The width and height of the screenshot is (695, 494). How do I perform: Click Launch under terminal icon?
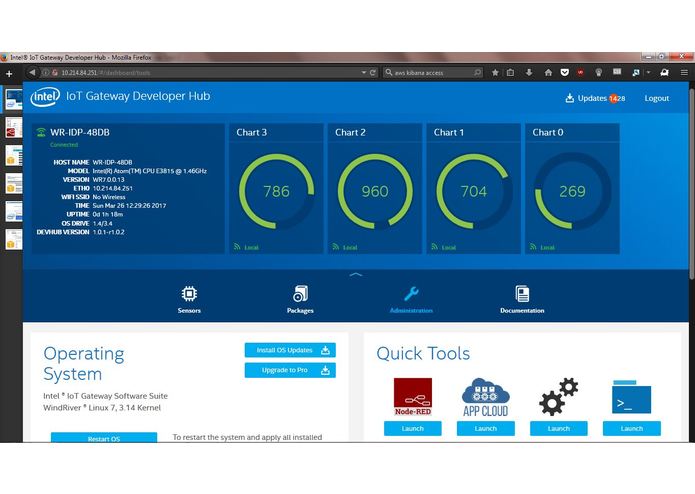click(x=632, y=428)
